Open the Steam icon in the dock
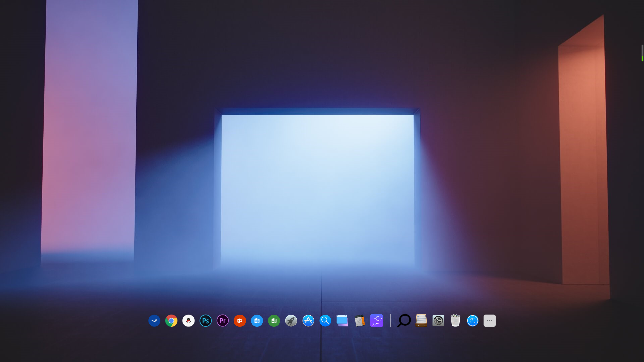The width and height of the screenshot is (644, 362). [154, 321]
